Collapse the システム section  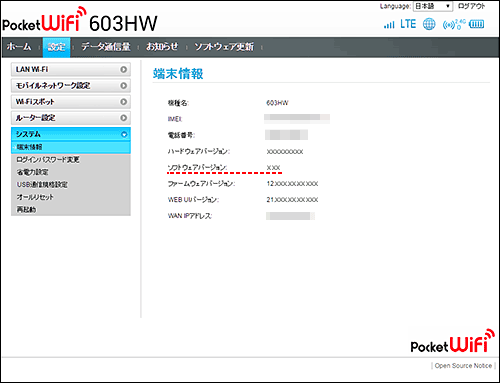click(x=71, y=134)
